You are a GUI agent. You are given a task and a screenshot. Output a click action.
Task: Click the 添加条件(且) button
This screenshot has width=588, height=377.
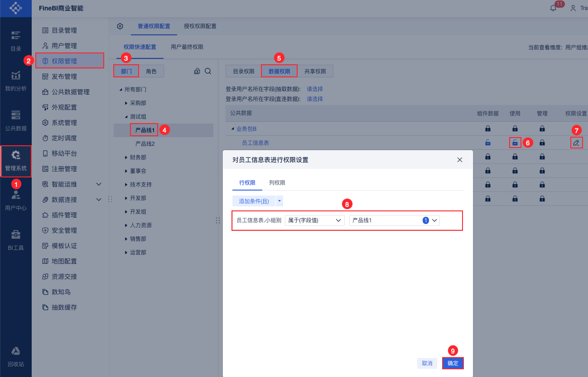[x=254, y=200]
